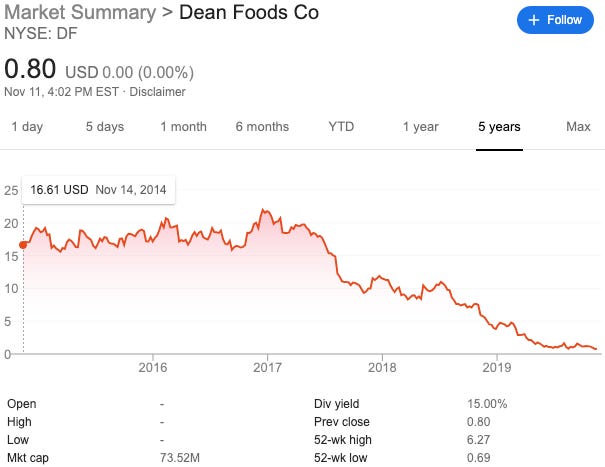Click the 2016 label on chart axis
This screenshot has height=467, width=605.
pos(152,368)
